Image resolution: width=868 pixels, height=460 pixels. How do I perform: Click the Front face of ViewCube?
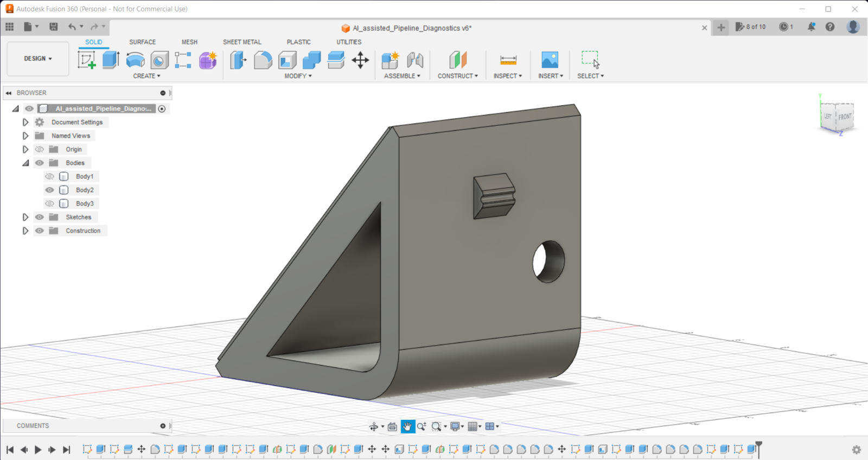pyautogui.click(x=845, y=117)
